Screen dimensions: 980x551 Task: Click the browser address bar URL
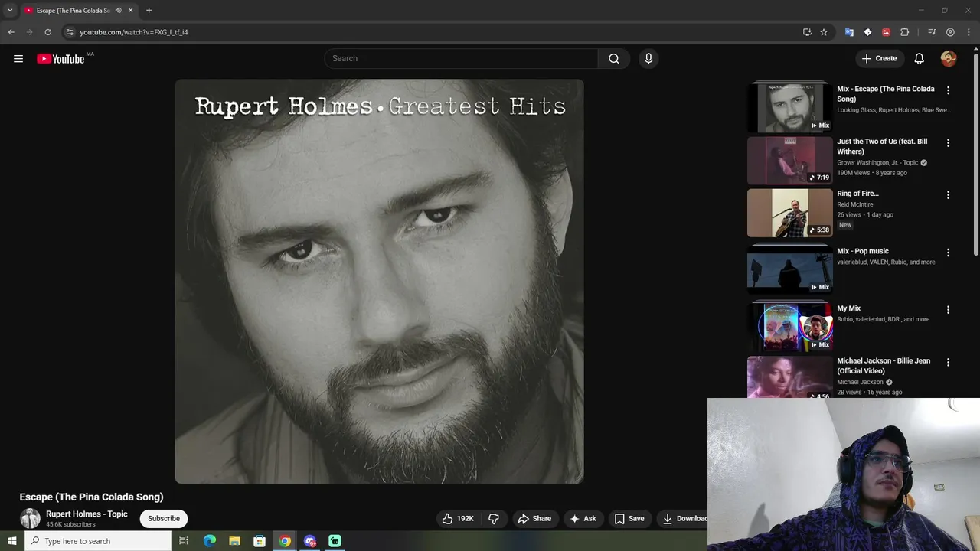coord(134,32)
